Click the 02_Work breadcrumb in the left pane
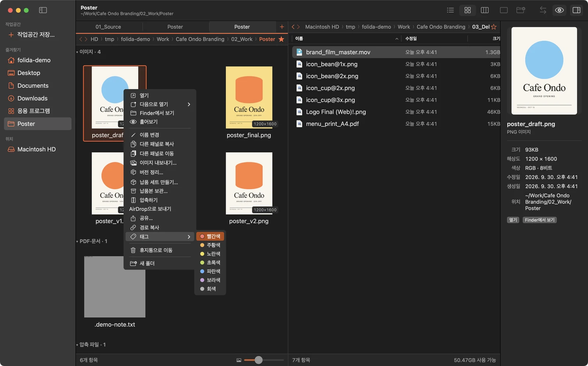Viewport: 588px width, 366px height. (242, 39)
